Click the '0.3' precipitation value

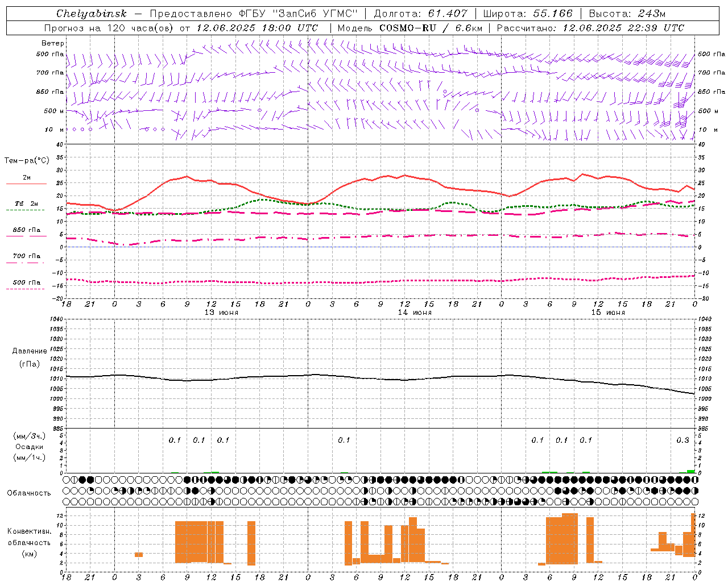click(x=682, y=440)
